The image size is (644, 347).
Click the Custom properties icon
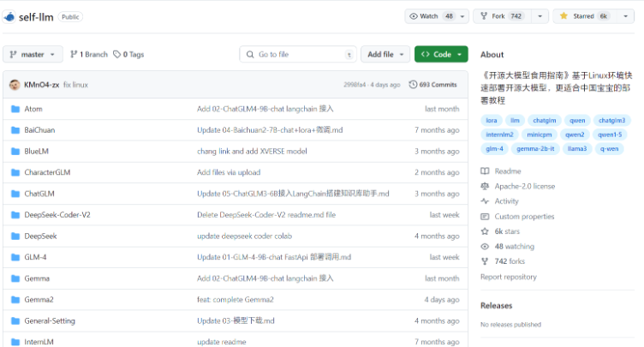pos(485,216)
